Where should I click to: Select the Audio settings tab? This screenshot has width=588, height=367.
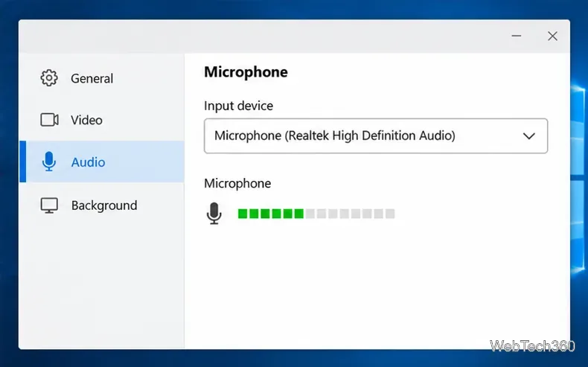pos(102,162)
